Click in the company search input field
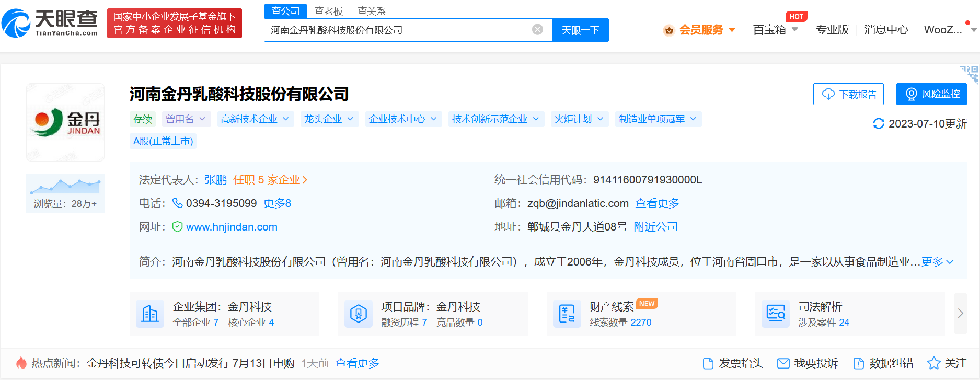Viewport: 980px width, 380px height. (397, 30)
